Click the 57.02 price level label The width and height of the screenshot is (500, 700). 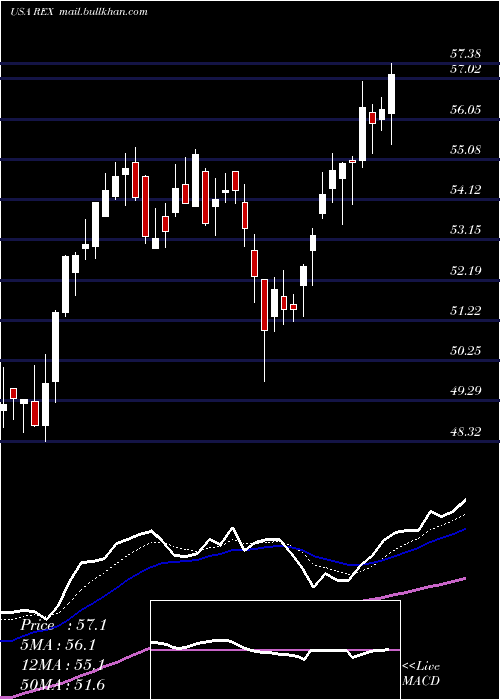tap(465, 69)
